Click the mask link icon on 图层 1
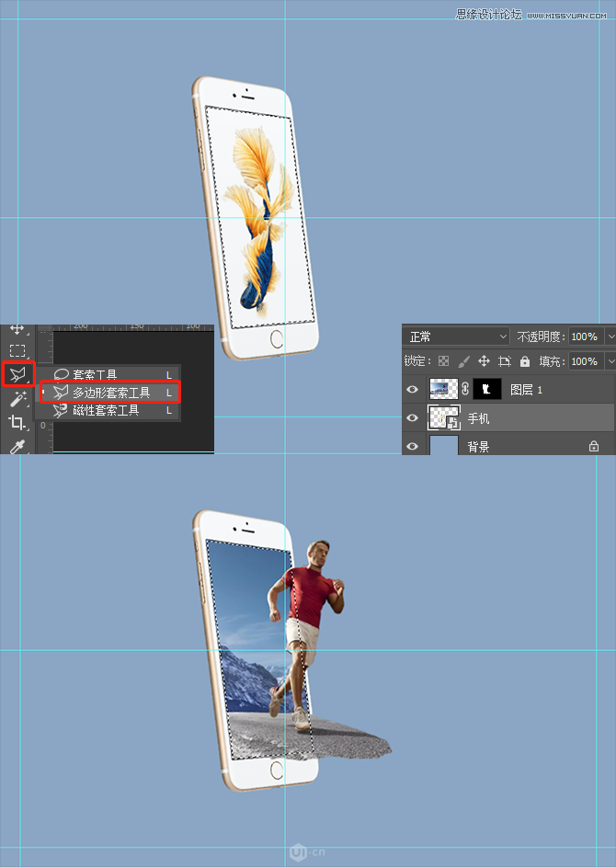The width and height of the screenshot is (616, 867). 465,389
